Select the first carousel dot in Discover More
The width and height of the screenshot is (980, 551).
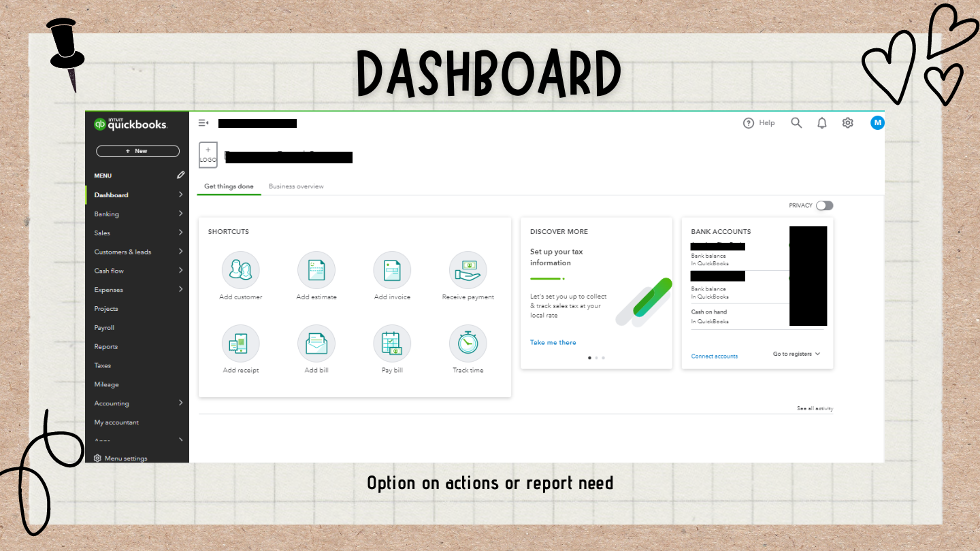[x=589, y=358]
